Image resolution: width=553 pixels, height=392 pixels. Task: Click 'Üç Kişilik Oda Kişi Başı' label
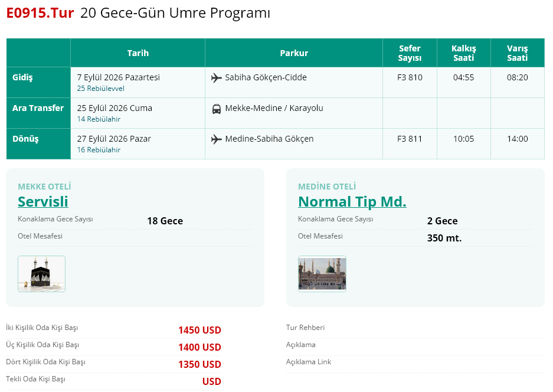pyautogui.click(x=42, y=345)
